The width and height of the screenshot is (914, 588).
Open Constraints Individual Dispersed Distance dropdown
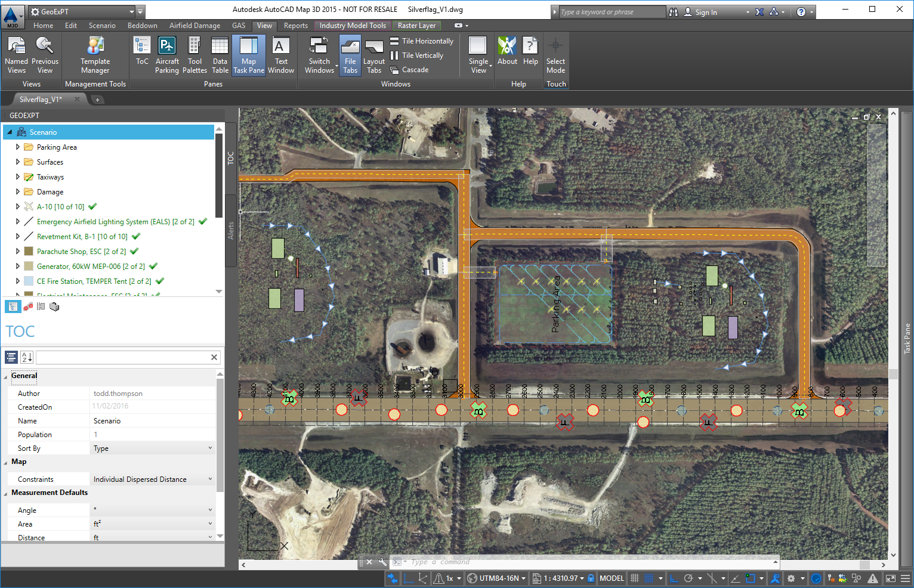pyautogui.click(x=153, y=479)
